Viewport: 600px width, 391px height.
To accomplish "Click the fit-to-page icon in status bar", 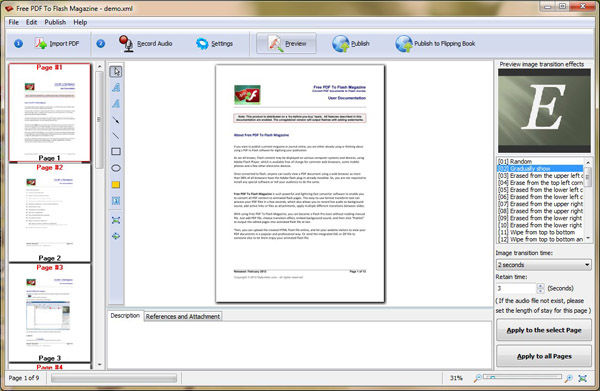I will point(582,378).
